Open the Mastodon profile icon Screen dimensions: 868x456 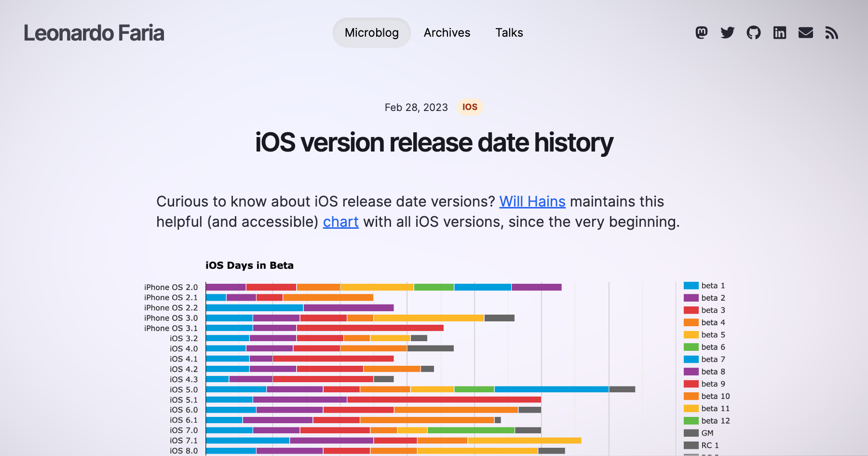point(702,32)
